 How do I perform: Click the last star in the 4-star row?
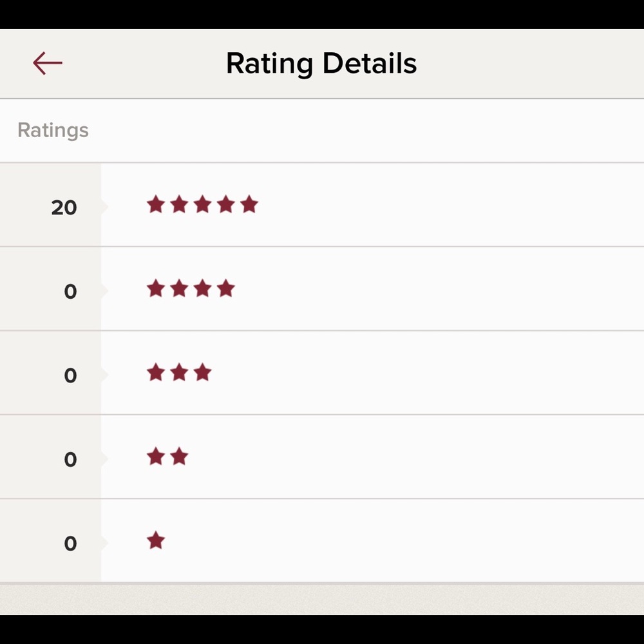(227, 289)
